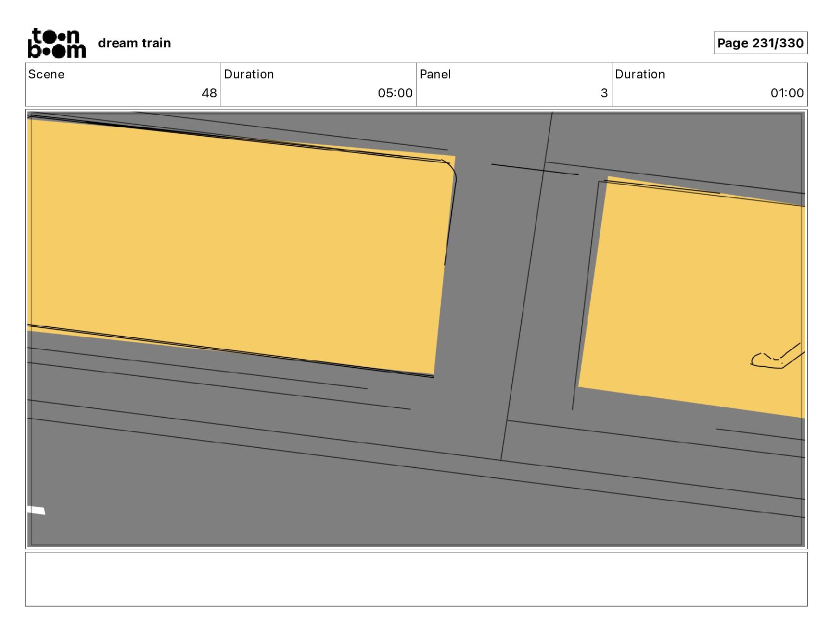Click the Scene label
Viewport: 834px width, 644px height.
[x=46, y=74]
